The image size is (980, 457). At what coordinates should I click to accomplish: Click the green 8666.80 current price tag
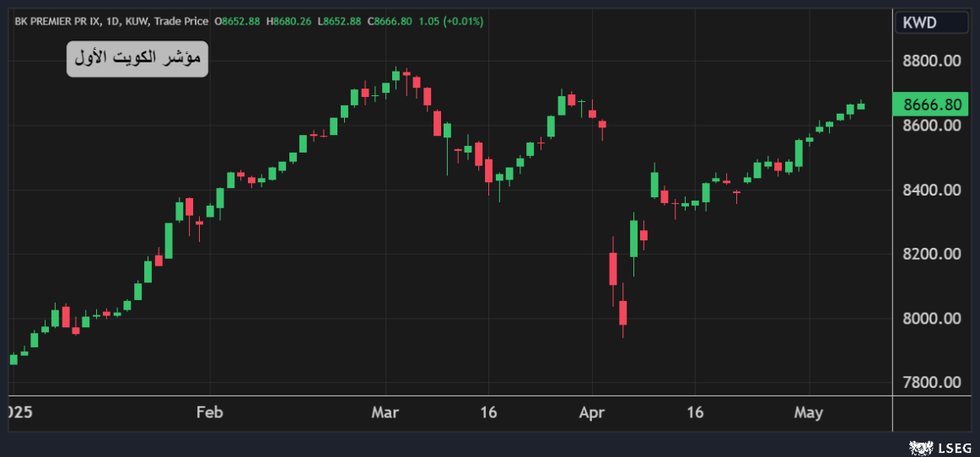click(931, 105)
